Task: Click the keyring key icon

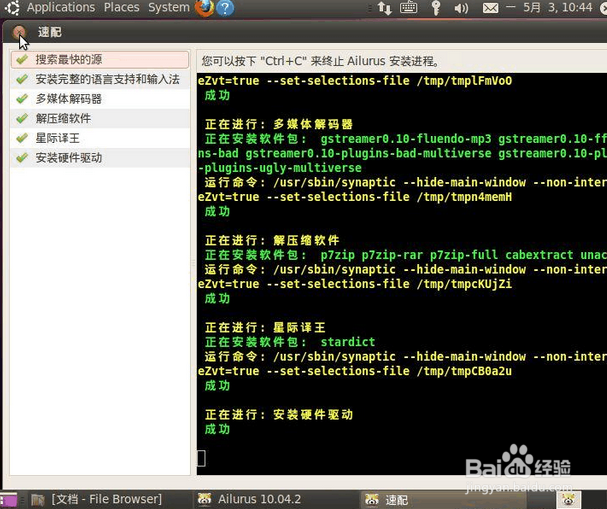Action: coord(436,8)
